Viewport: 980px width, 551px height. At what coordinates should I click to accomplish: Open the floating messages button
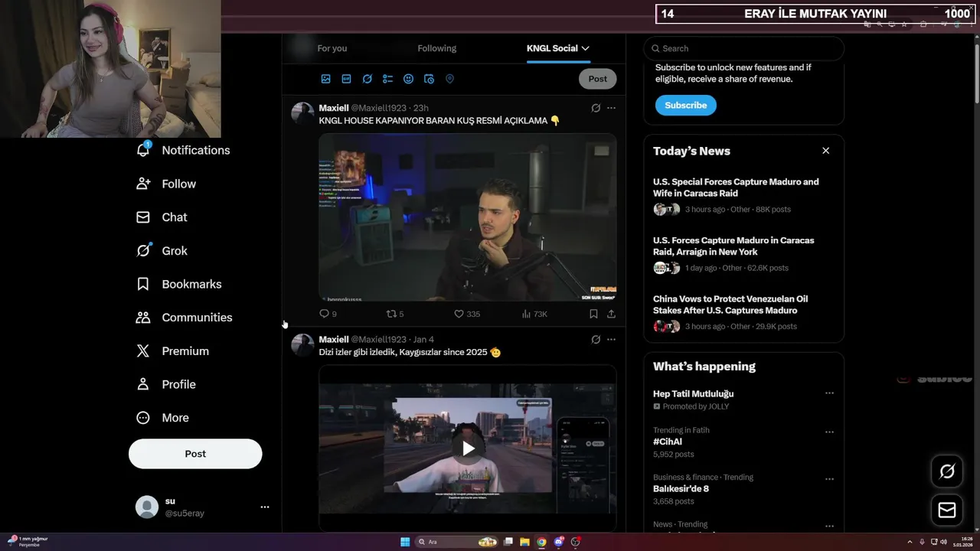[947, 510]
